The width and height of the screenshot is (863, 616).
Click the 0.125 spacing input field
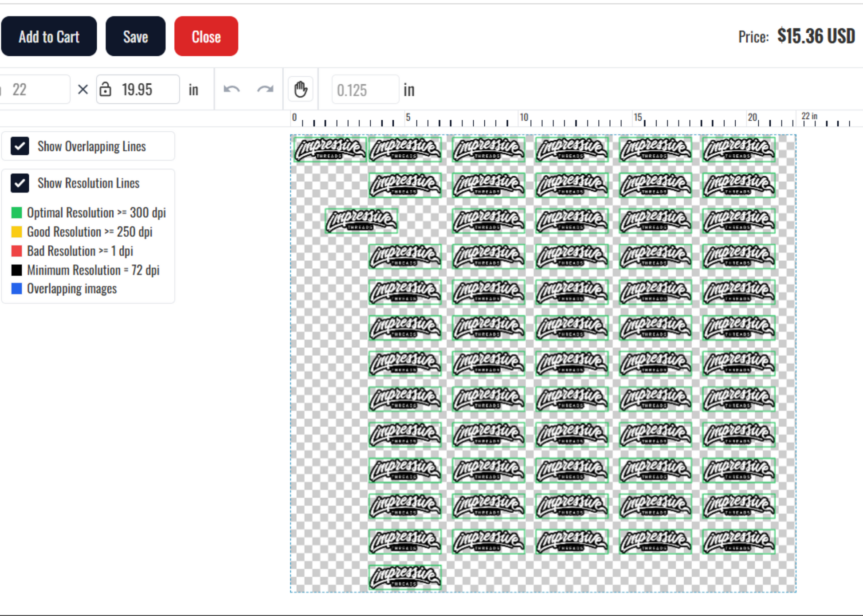(365, 90)
